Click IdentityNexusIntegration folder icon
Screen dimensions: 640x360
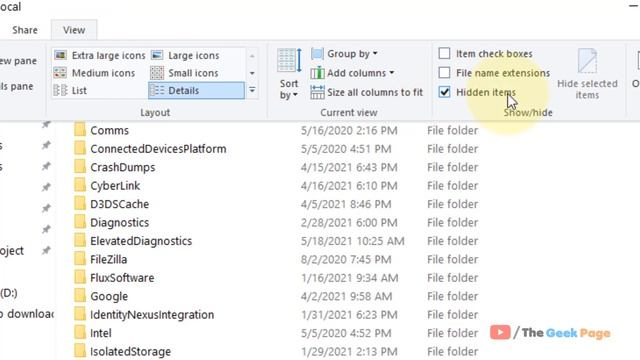[x=80, y=314]
